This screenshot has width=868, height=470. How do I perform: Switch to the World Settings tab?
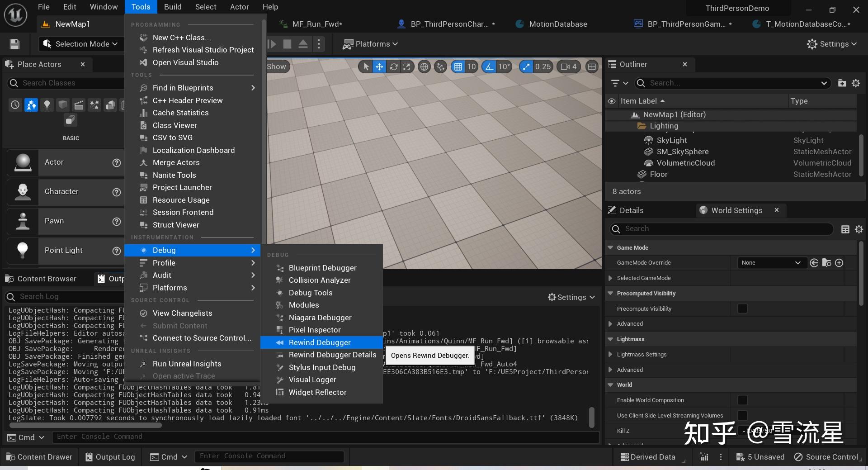point(736,210)
